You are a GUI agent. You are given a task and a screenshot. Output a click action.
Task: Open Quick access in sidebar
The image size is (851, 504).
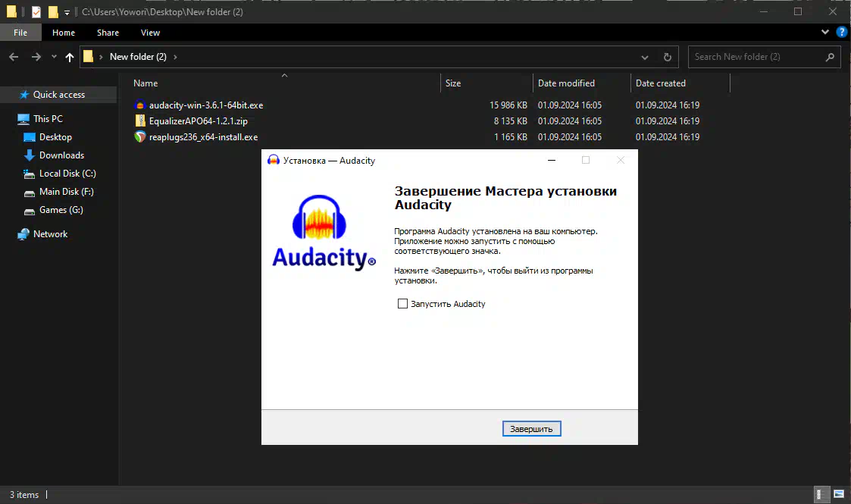pos(58,95)
